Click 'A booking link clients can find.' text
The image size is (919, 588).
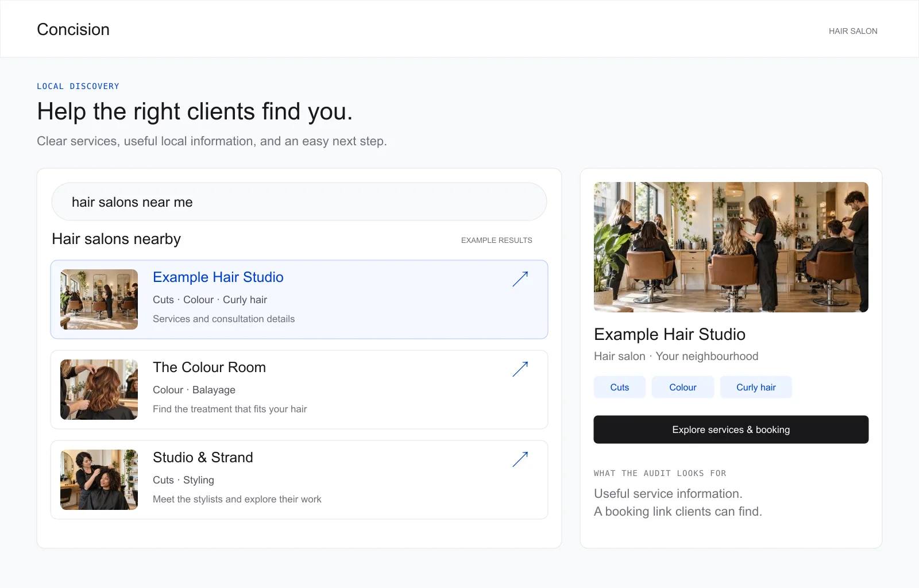(x=678, y=511)
